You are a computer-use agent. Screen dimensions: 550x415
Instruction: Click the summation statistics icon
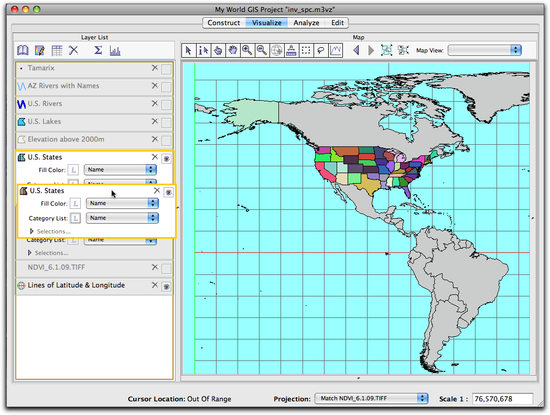click(x=98, y=51)
